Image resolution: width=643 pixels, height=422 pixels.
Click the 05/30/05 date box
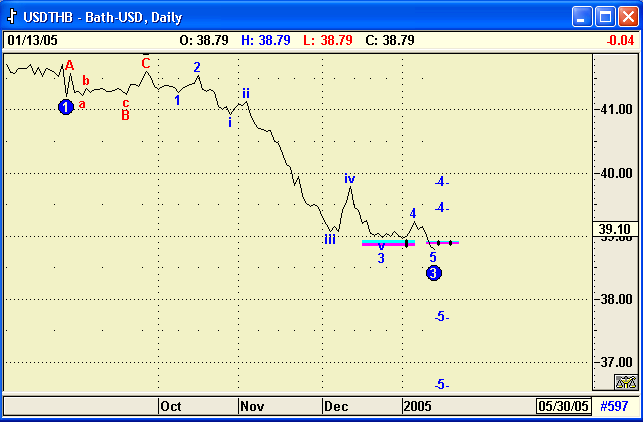563,406
